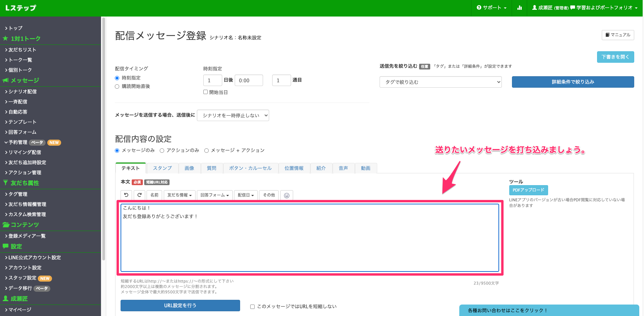This screenshot has height=316, width=644.
Task: Click the URL設定を行う button
Action: tap(180, 305)
